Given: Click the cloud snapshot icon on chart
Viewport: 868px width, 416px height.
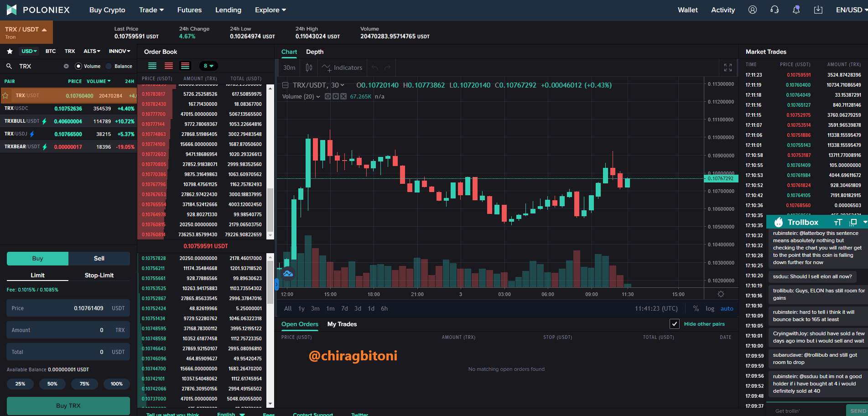Looking at the screenshot, I should point(288,274).
